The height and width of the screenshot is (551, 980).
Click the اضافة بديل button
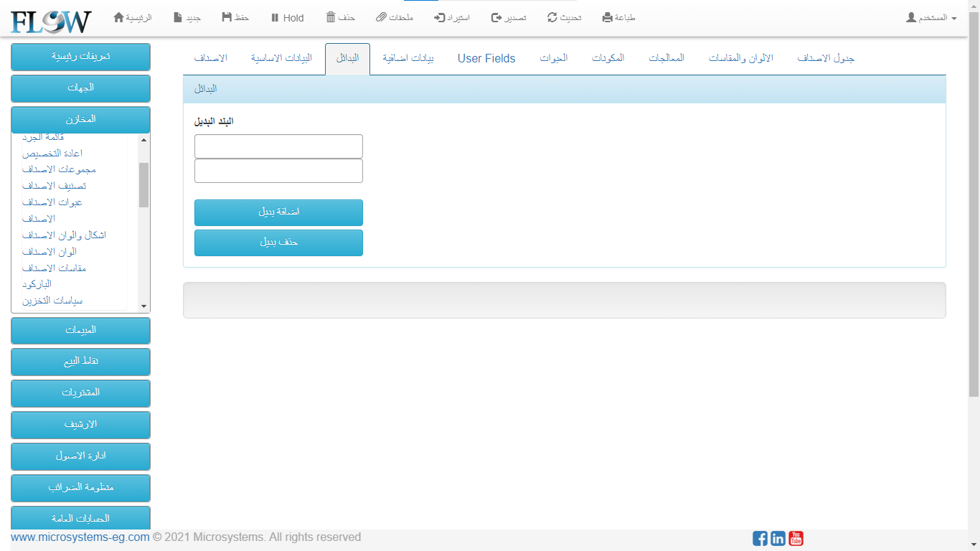(278, 212)
